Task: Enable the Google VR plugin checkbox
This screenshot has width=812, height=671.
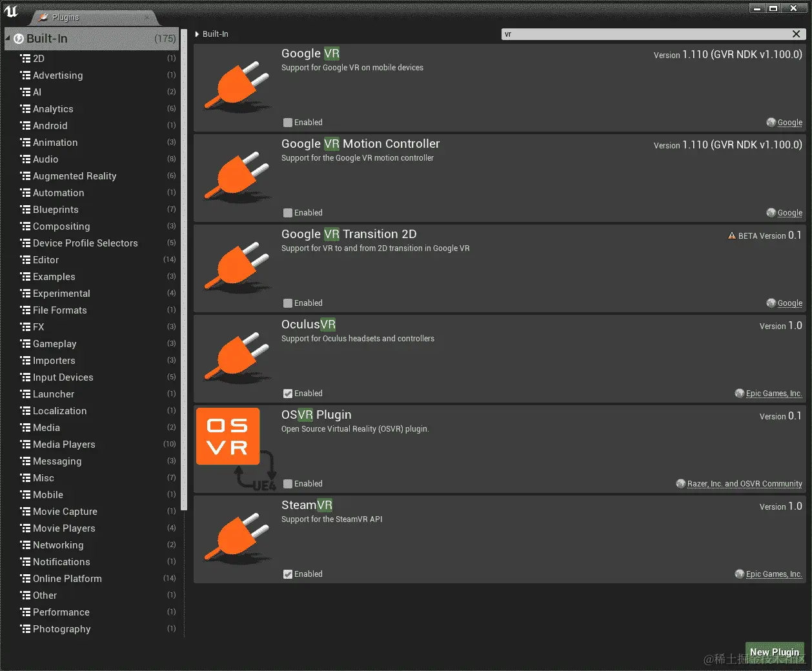Action: [288, 123]
